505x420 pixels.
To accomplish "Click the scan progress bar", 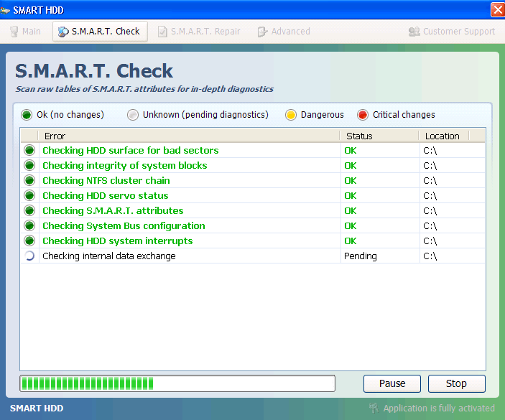I will coord(177,383).
